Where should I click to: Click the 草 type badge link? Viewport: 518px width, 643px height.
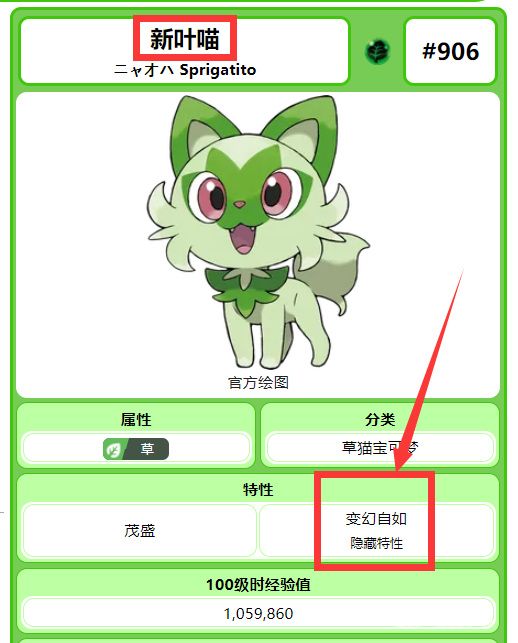(136, 449)
